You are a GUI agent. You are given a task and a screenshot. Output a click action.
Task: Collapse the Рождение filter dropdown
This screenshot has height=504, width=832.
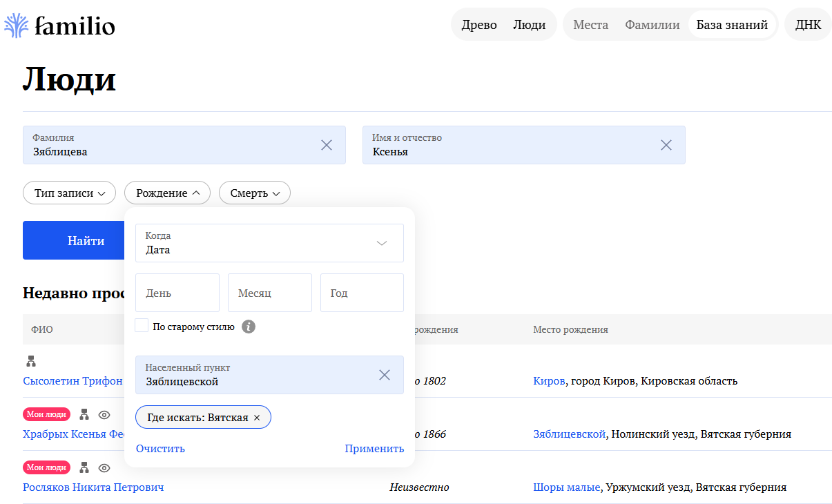coord(167,193)
